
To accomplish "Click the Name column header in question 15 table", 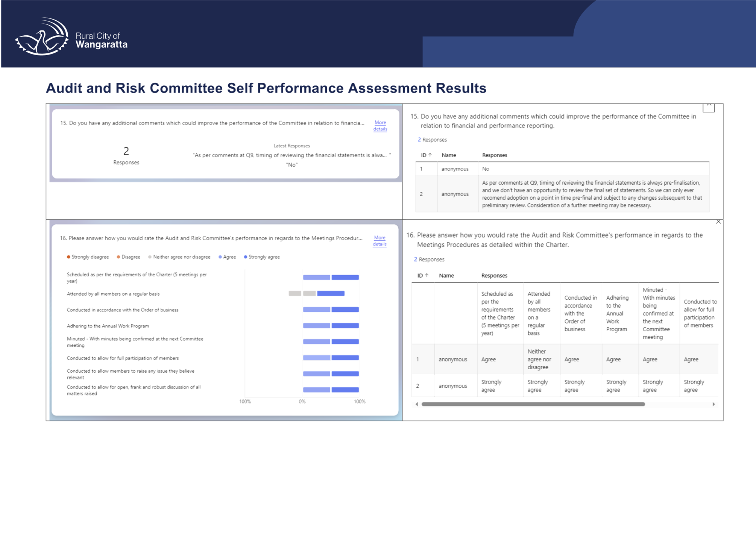I will [x=449, y=155].
